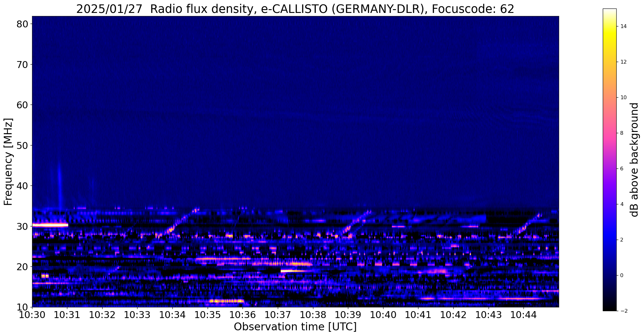
Task: Click the 20 tick on frequency axis
Action: pyautogui.click(x=23, y=267)
